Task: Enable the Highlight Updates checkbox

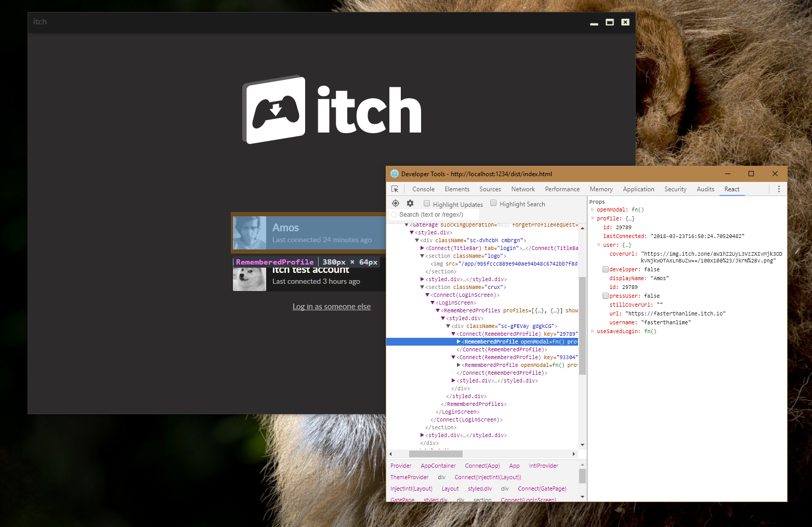Action: click(x=427, y=204)
